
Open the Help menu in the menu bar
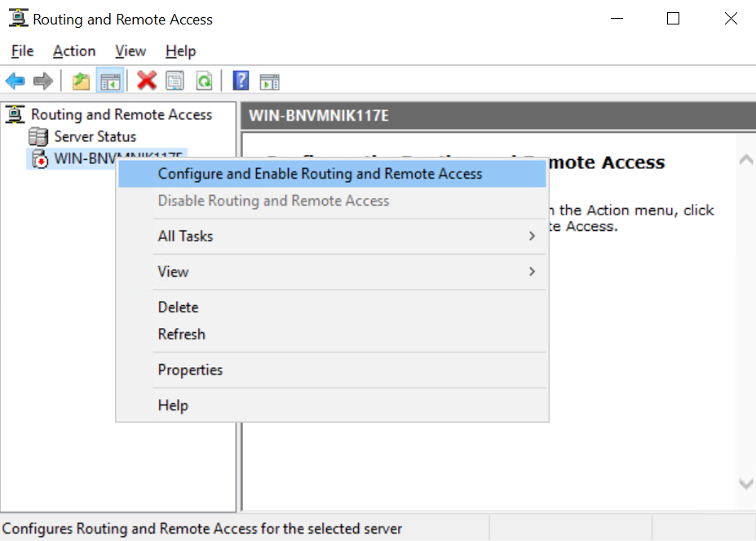point(180,51)
